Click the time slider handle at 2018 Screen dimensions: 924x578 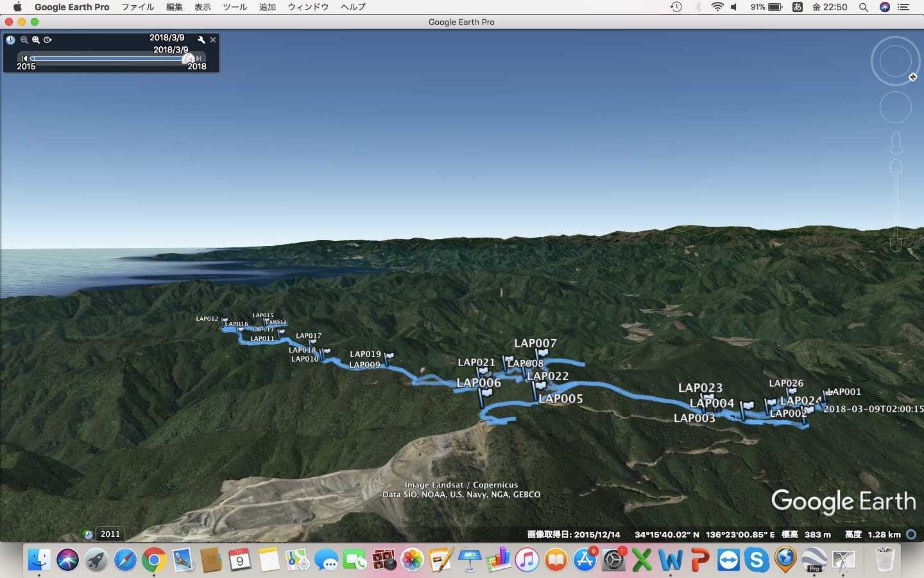pyautogui.click(x=189, y=58)
